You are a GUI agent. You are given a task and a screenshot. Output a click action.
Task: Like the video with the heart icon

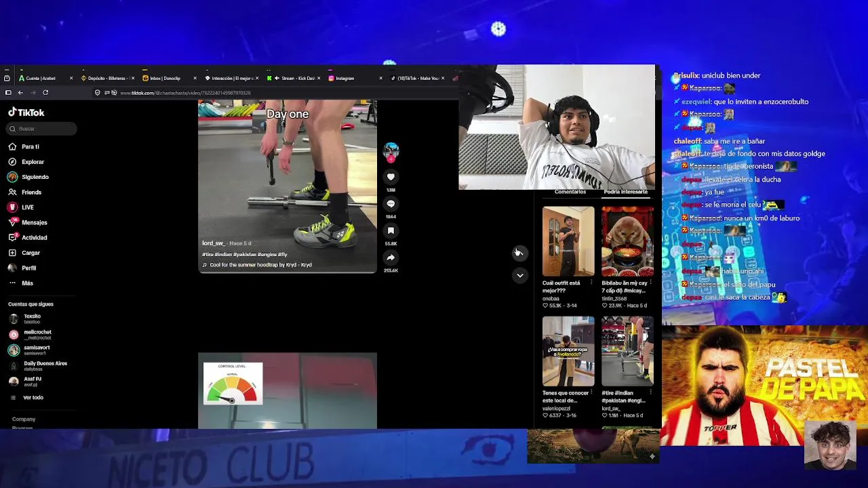pos(391,177)
